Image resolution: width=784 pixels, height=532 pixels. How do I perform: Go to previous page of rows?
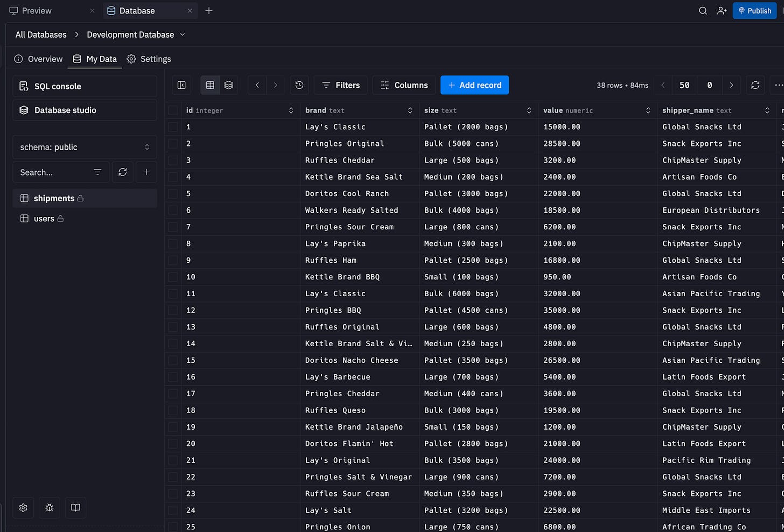pos(663,85)
